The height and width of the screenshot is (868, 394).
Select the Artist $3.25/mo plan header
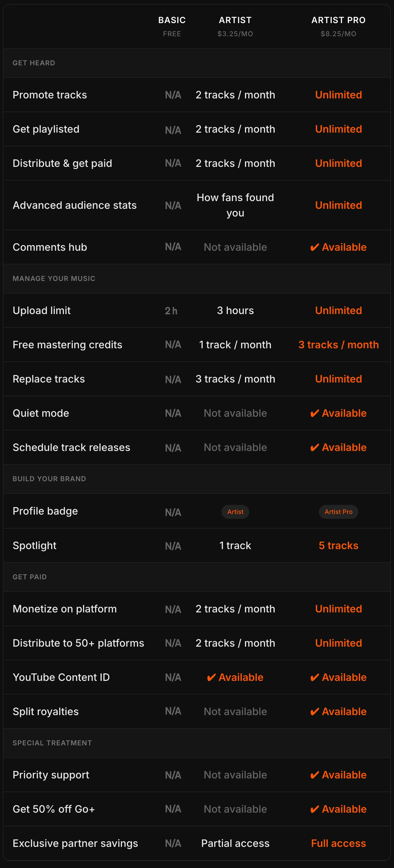[235, 26]
